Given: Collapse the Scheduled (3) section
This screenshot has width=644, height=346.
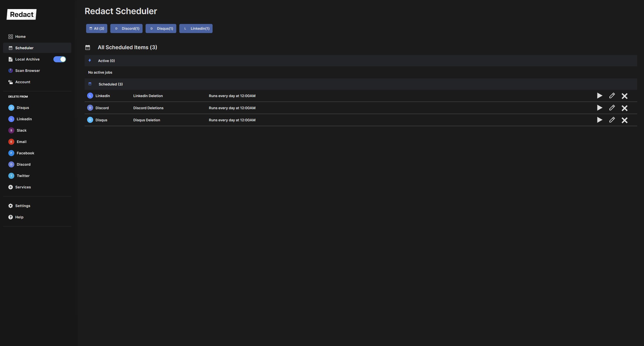Looking at the screenshot, I should 111,84.
